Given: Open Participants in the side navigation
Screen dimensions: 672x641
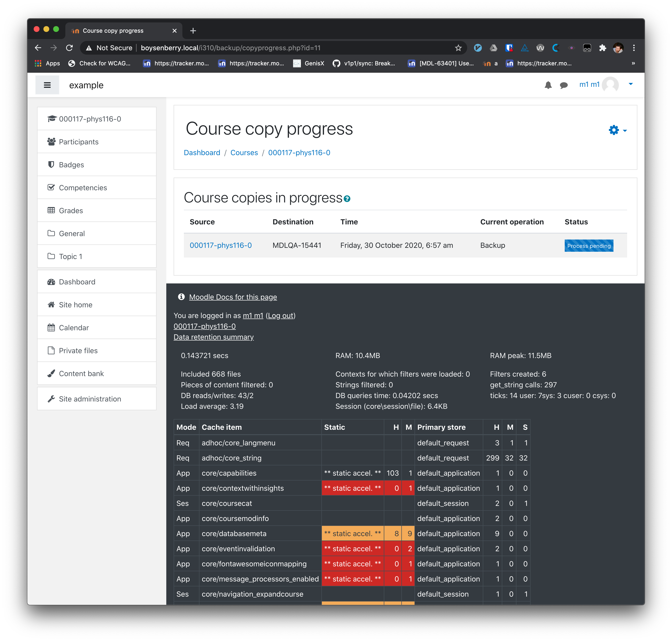Looking at the screenshot, I should 97,142.
